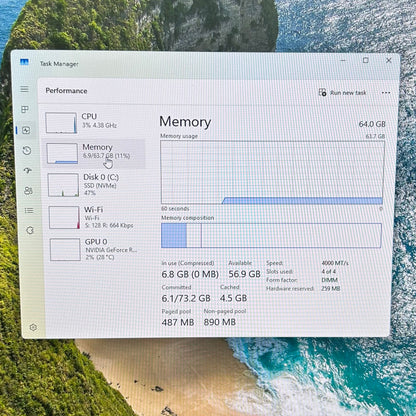The image size is (416, 416).
Task: Maximize the Task Manager window
Action: point(366,60)
